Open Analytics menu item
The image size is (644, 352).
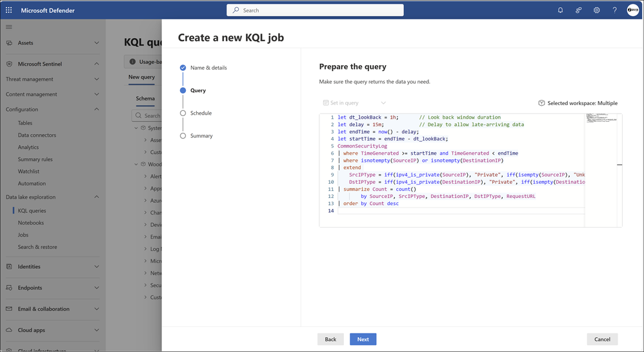(x=28, y=147)
